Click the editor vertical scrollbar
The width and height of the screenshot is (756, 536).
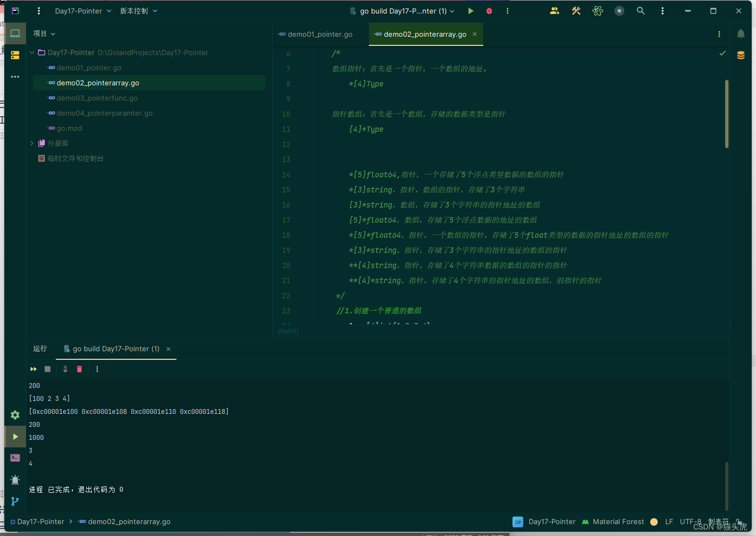[x=727, y=113]
